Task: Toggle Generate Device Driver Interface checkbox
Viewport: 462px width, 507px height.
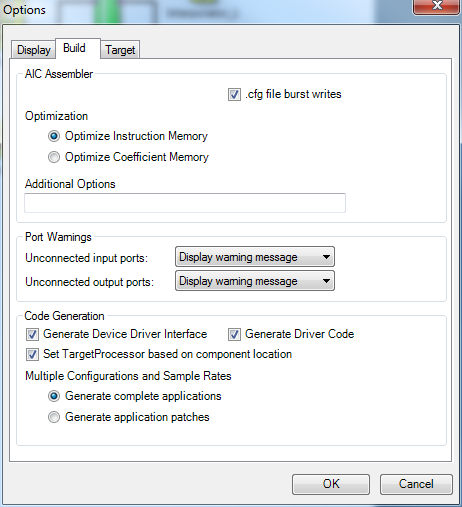Action: 32,334
